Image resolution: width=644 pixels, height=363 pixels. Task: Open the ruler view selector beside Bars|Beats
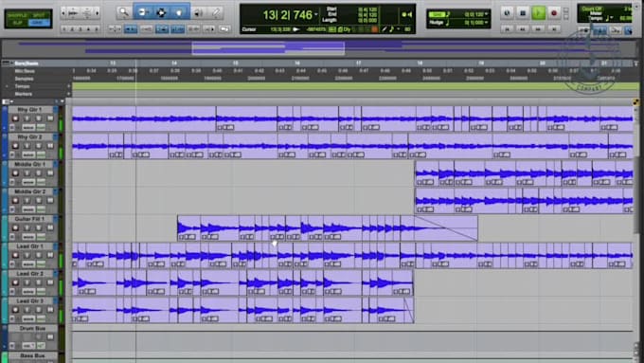click(x=6, y=64)
